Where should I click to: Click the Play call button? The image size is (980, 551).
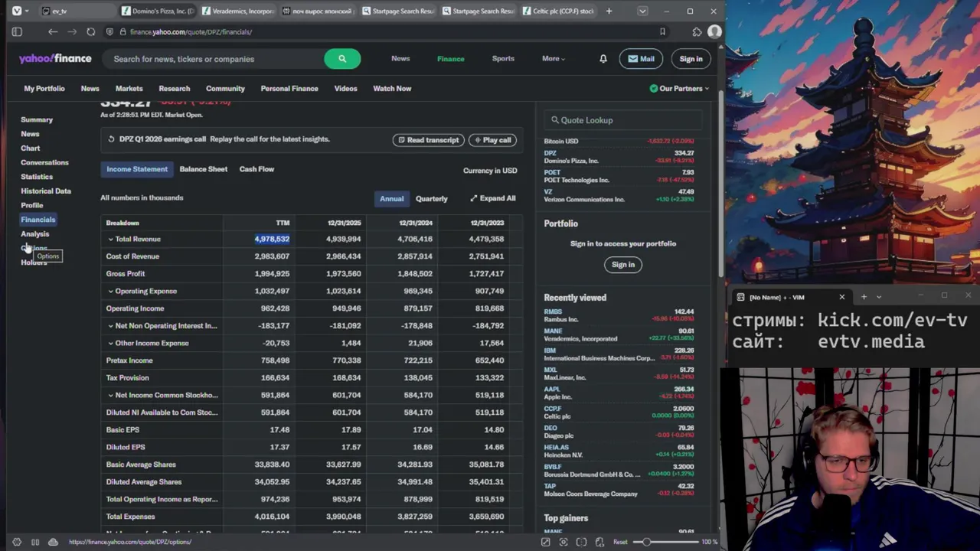[492, 140]
